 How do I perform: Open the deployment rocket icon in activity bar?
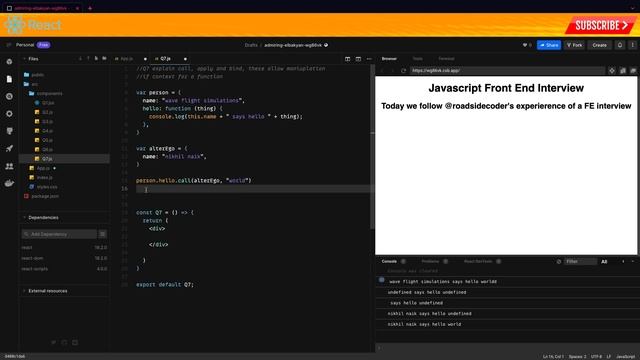[x=9, y=149]
